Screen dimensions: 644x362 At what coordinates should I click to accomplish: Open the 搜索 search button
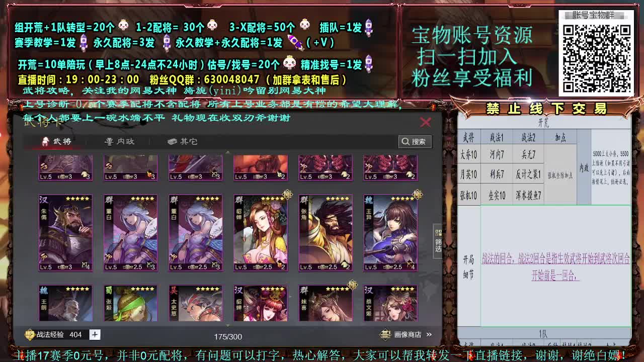click(415, 142)
